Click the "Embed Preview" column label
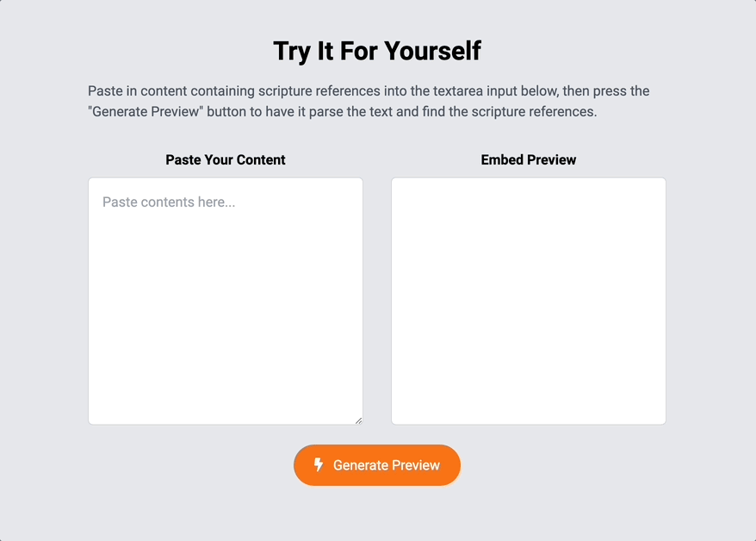 point(528,160)
